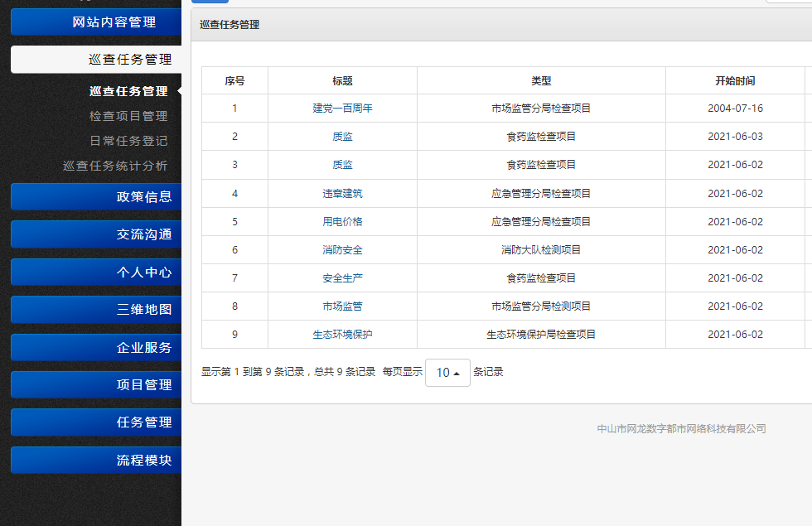Click the 序号 column header

(x=234, y=81)
